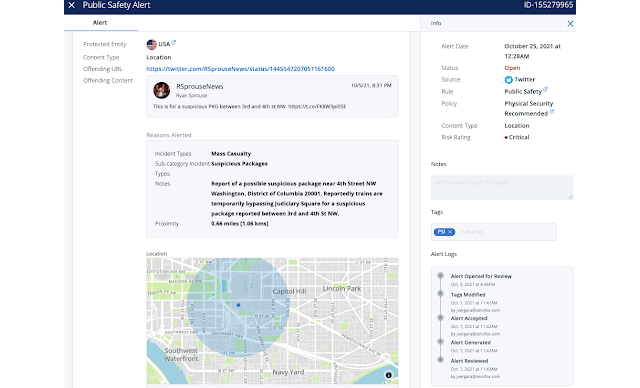Click the blue location dot on map
This screenshot has width=640, height=388.
tap(238, 305)
